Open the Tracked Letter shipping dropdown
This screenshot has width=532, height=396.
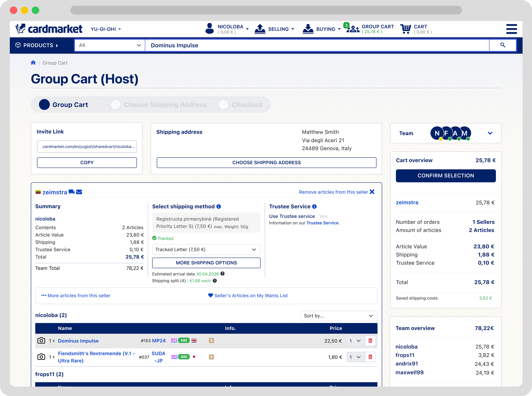[206, 249]
